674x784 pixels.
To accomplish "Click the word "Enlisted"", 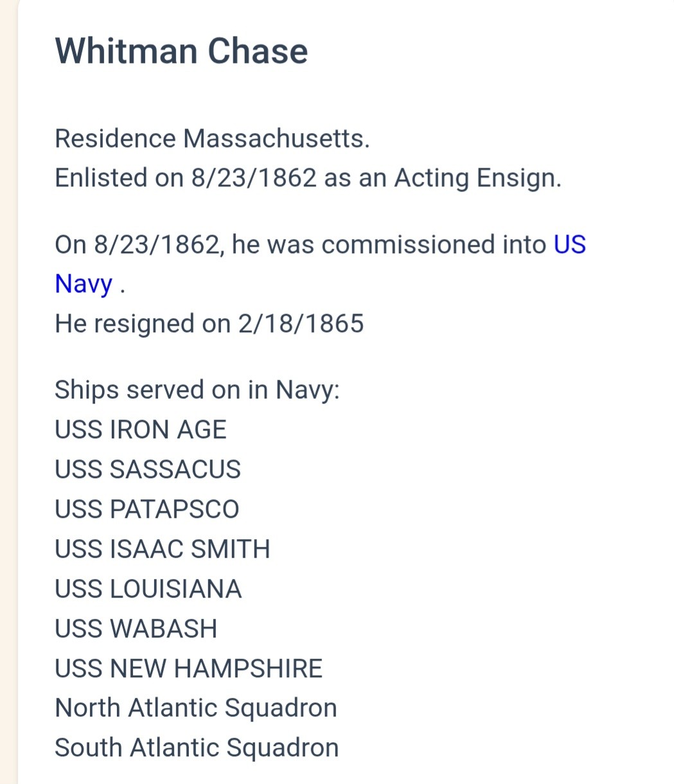I will [101, 178].
